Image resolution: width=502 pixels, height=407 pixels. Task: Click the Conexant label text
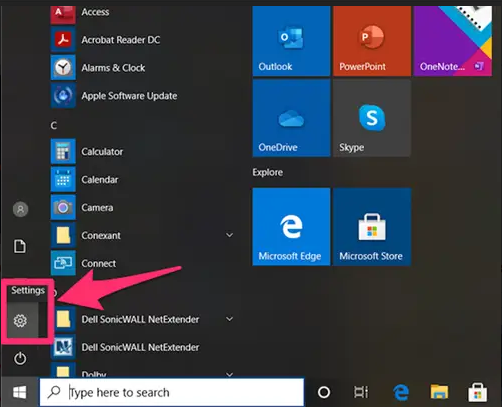[101, 236]
